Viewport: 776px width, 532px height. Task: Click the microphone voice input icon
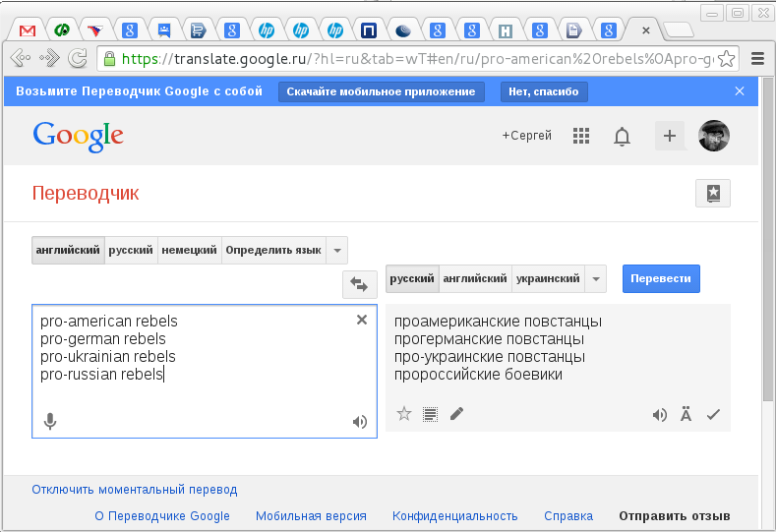click(x=50, y=422)
